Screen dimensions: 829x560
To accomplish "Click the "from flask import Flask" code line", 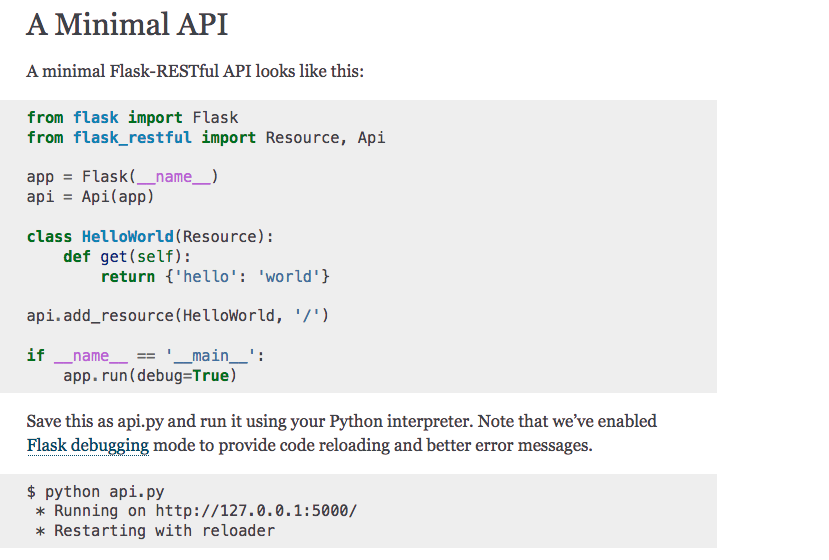I will point(132,118).
